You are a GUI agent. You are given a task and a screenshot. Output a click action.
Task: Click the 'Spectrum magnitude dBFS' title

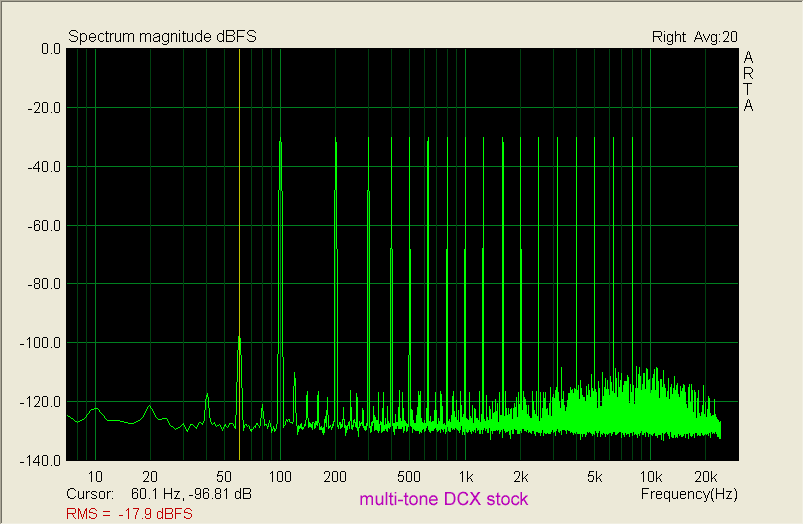click(162, 36)
